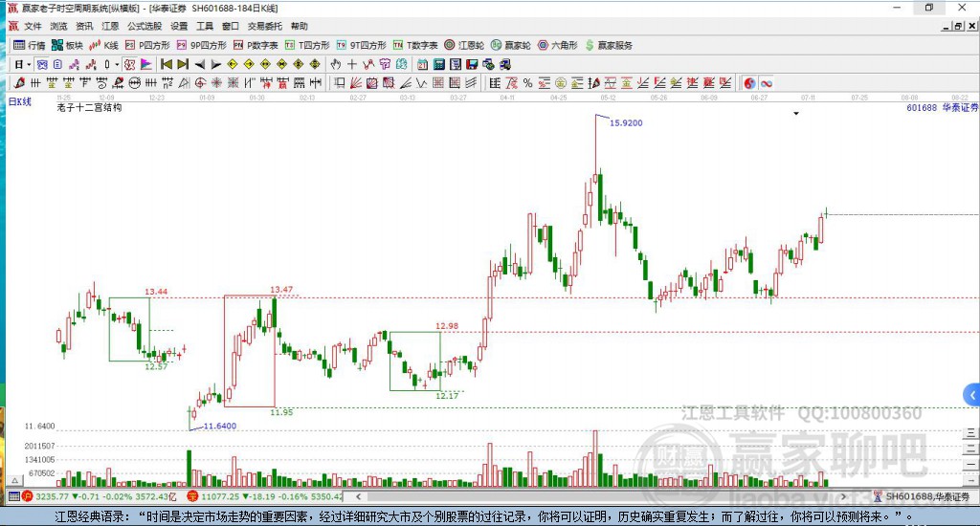
Task: Click the first yellow diamond arrow icon
Action: coord(233,64)
